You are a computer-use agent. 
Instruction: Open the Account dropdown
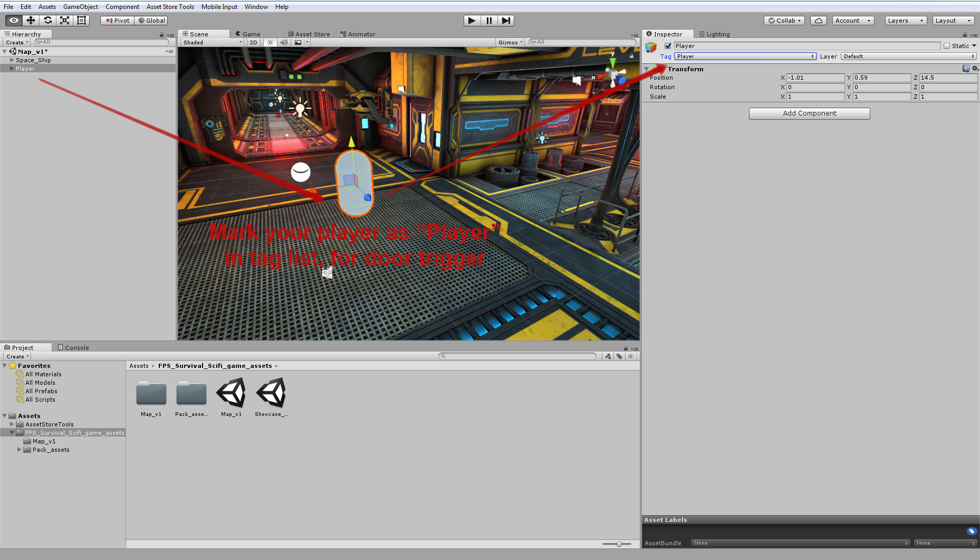tap(853, 21)
